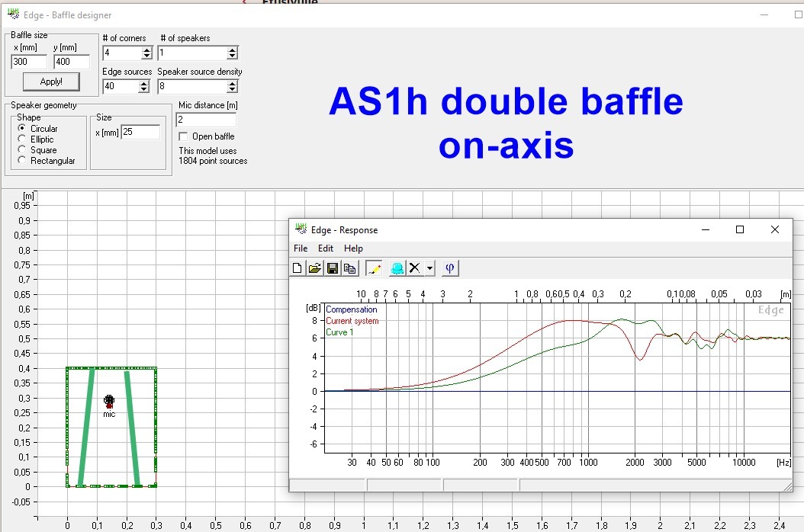
Task: Decrease Edge sources value
Action: 144,89
